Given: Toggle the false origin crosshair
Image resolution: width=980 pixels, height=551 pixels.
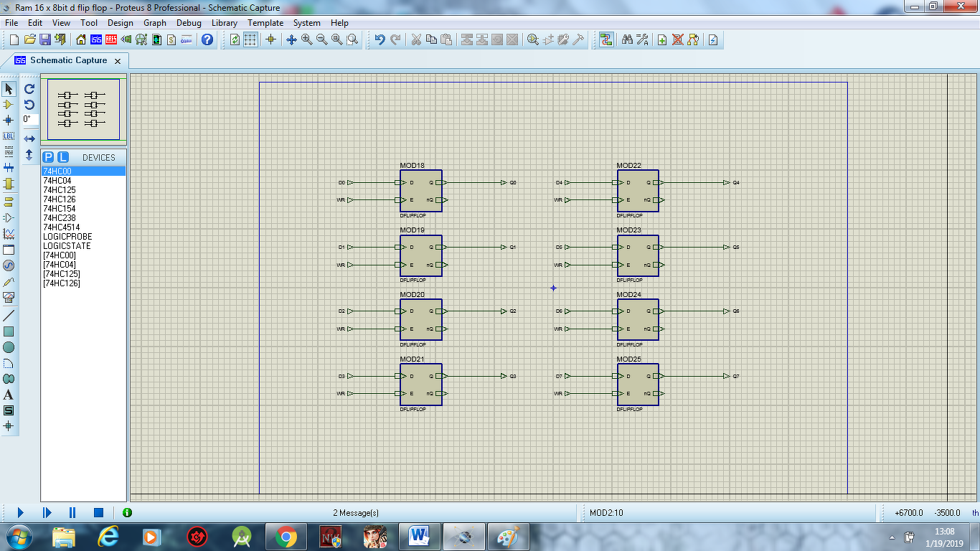Looking at the screenshot, I should point(270,39).
